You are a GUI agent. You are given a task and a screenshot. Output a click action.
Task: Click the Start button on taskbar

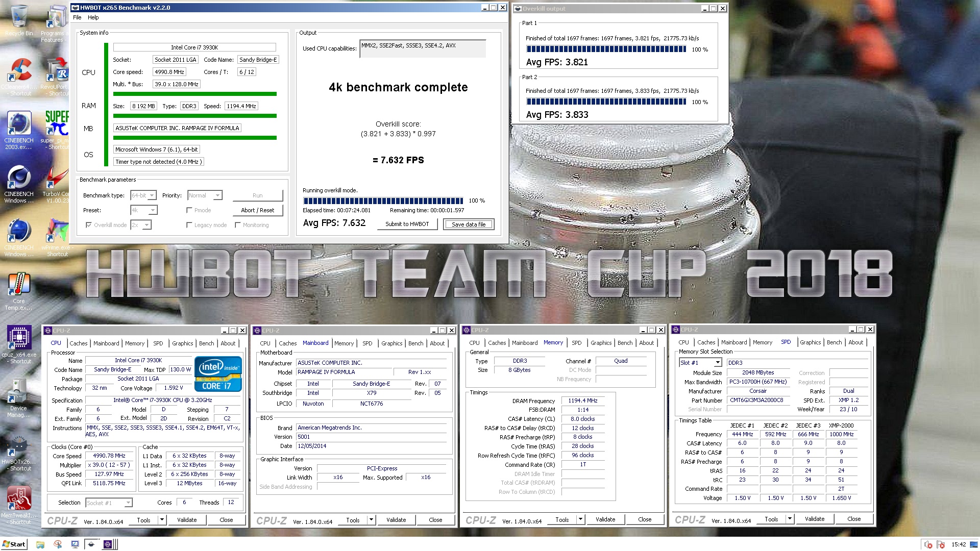(14, 544)
